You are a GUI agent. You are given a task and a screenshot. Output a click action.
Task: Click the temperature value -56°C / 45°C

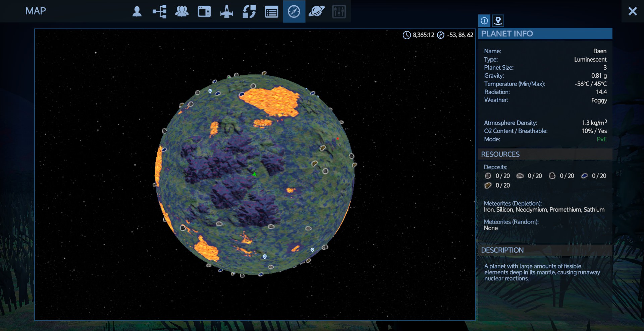pyautogui.click(x=591, y=84)
